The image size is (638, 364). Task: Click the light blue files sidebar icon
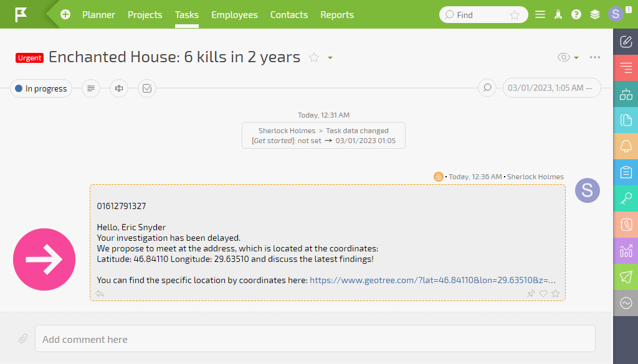coord(626,120)
